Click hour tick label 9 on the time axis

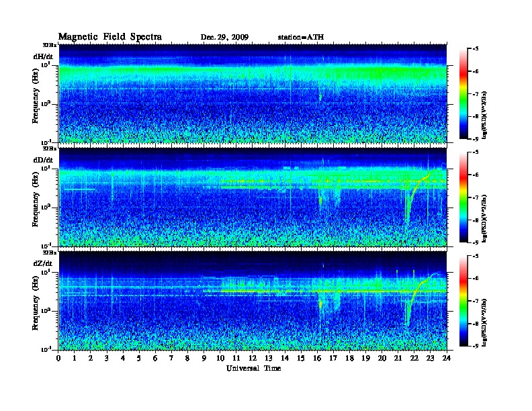coord(204,359)
